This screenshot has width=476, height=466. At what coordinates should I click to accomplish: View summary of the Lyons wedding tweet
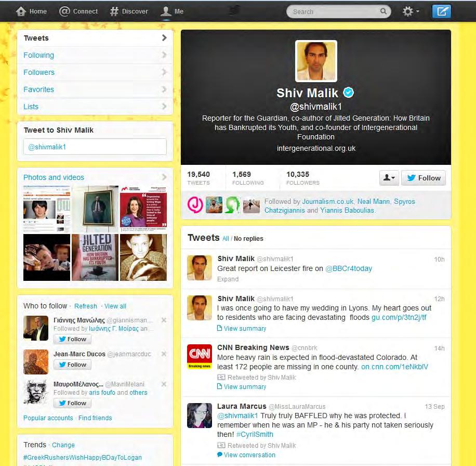pos(242,328)
